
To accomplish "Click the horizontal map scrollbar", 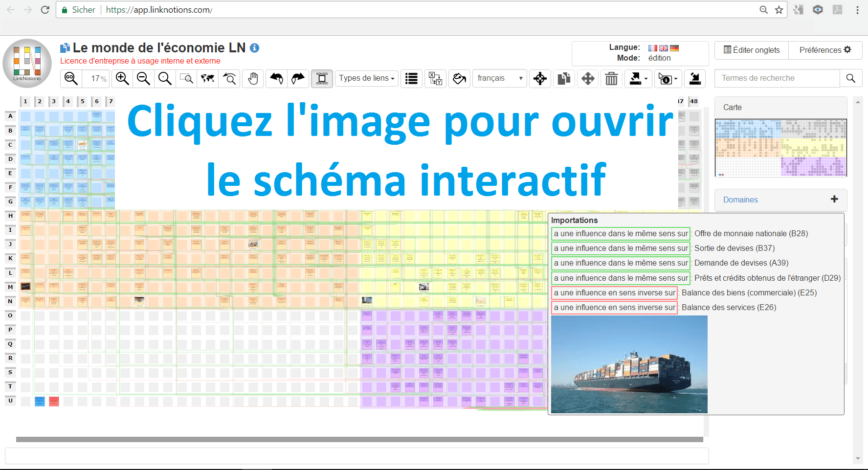I will click(359, 439).
